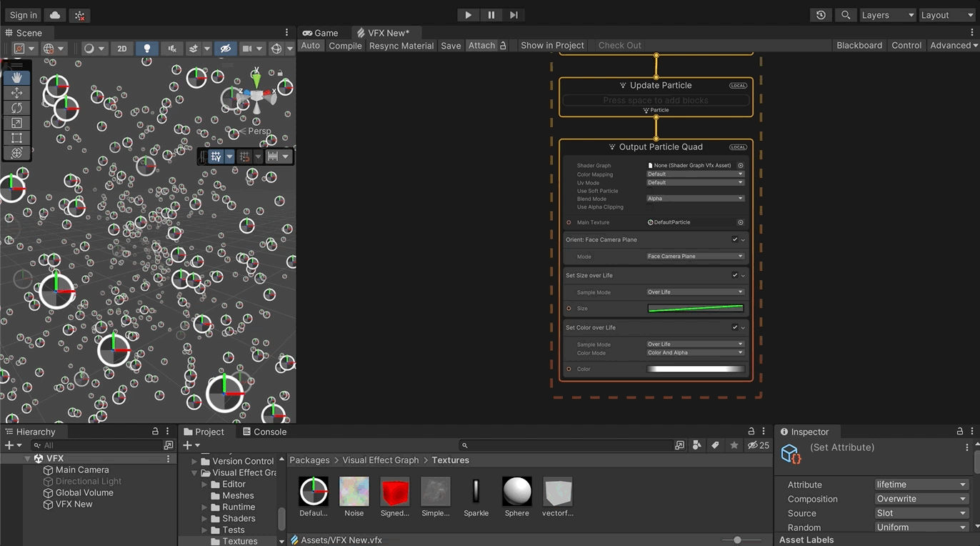Select the Rect transform tool

click(x=16, y=138)
